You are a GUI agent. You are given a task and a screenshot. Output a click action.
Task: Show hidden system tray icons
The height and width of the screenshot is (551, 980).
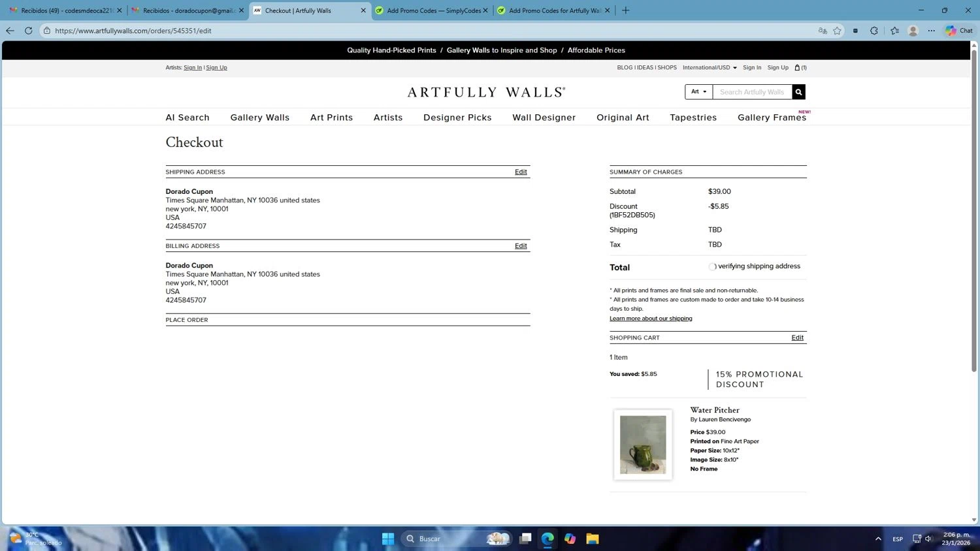click(x=878, y=539)
